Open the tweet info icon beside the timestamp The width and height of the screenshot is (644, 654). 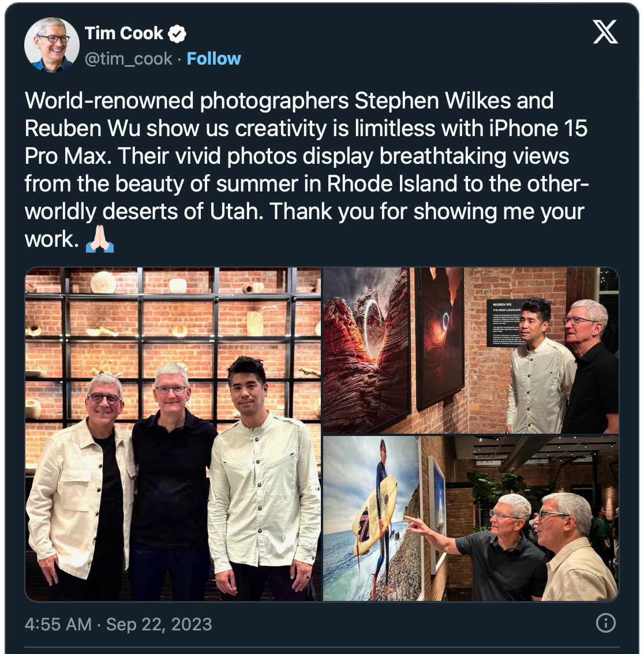click(x=605, y=623)
